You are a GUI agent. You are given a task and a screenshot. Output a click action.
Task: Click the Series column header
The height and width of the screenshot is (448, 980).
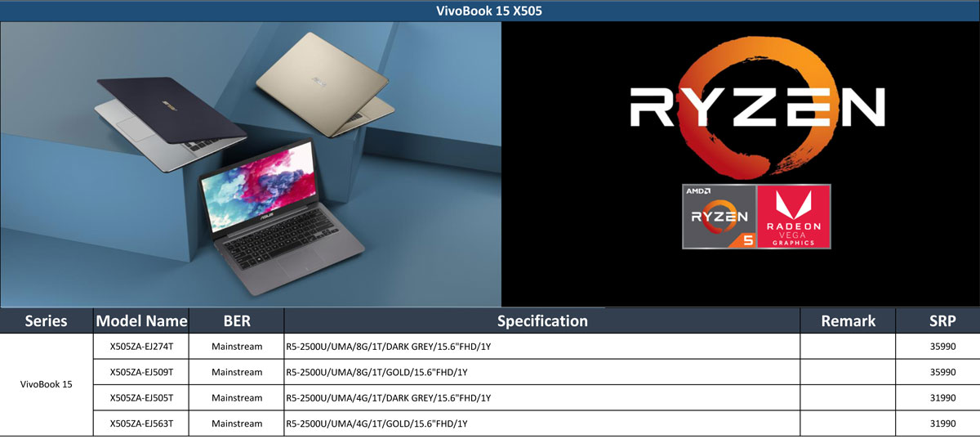(47, 320)
